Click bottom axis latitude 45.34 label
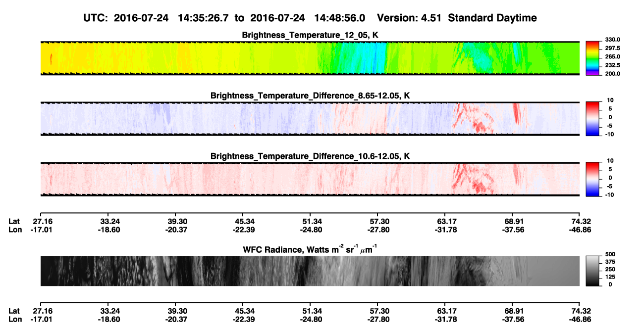The width and height of the screenshot is (644, 330). pos(244,311)
